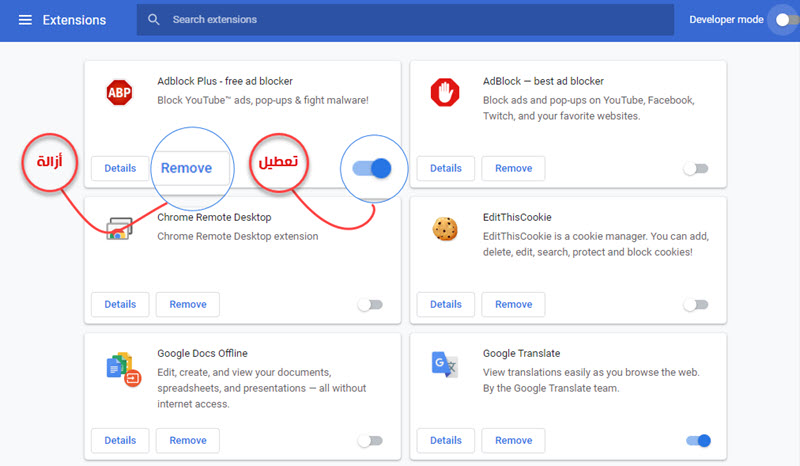Click the Google Translate icon
The width and height of the screenshot is (800, 466).
click(444, 364)
